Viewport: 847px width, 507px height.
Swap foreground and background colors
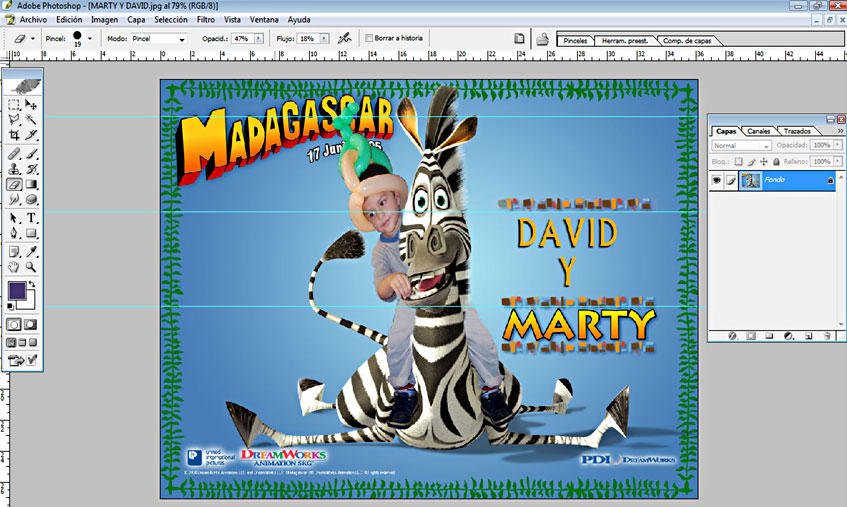(x=32, y=284)
